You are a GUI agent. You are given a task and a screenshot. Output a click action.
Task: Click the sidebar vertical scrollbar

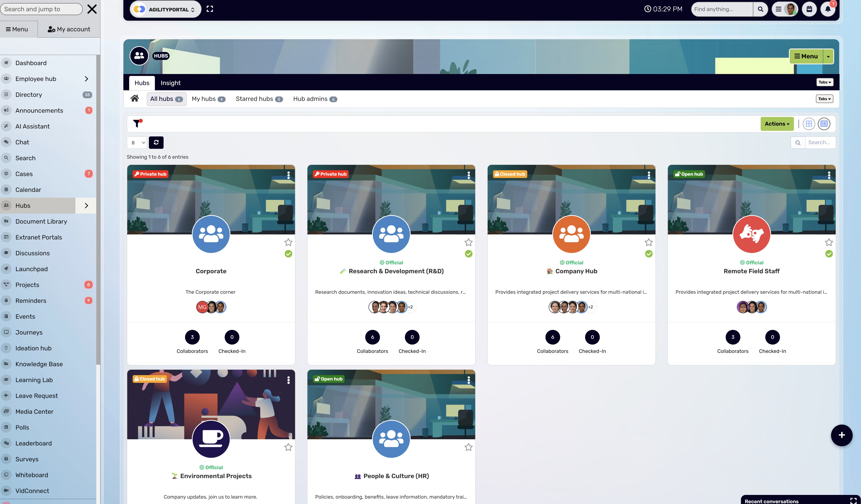tap(98, 210)
